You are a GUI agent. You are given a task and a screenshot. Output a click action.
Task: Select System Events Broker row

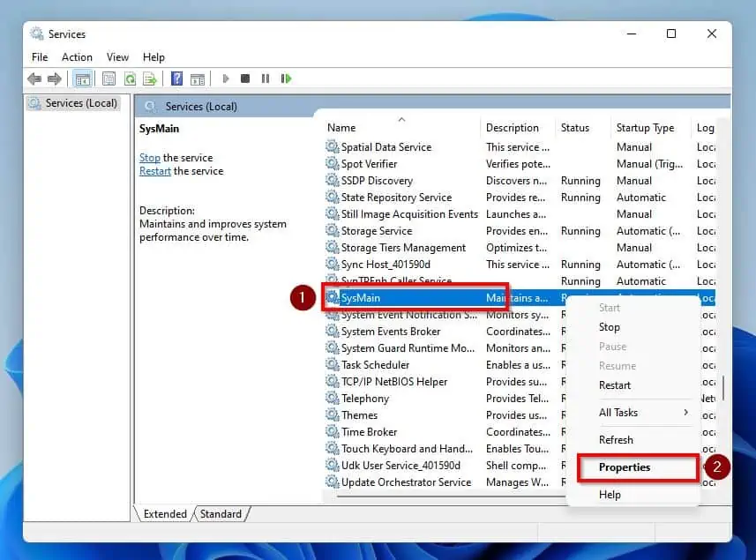[x=445, y=331]
